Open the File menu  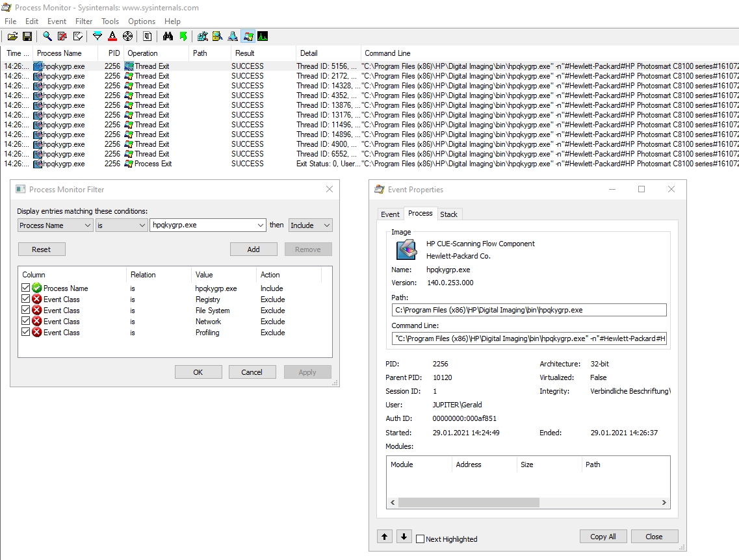click(x=10, y=21)
